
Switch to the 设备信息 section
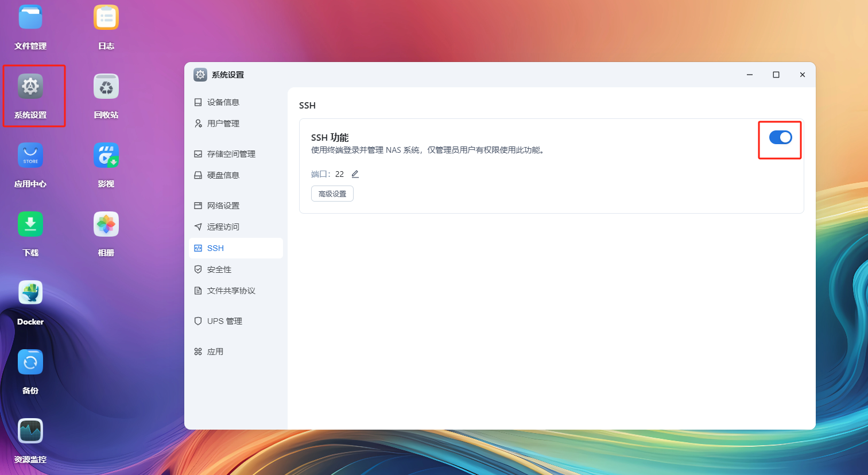[223, 102]
